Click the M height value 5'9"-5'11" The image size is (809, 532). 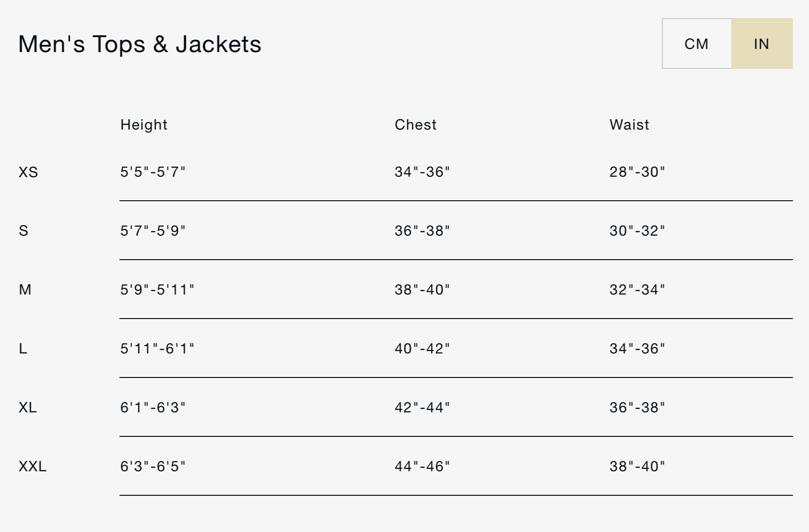[157, 290]
